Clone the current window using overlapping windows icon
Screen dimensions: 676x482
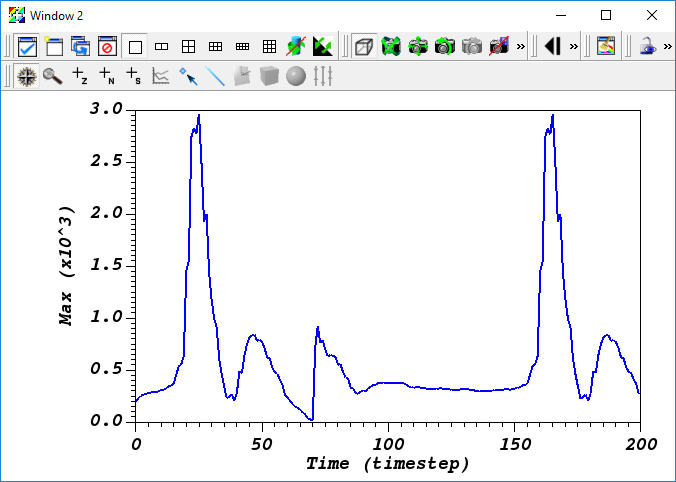pyautogui.click(x=81, y=46)
